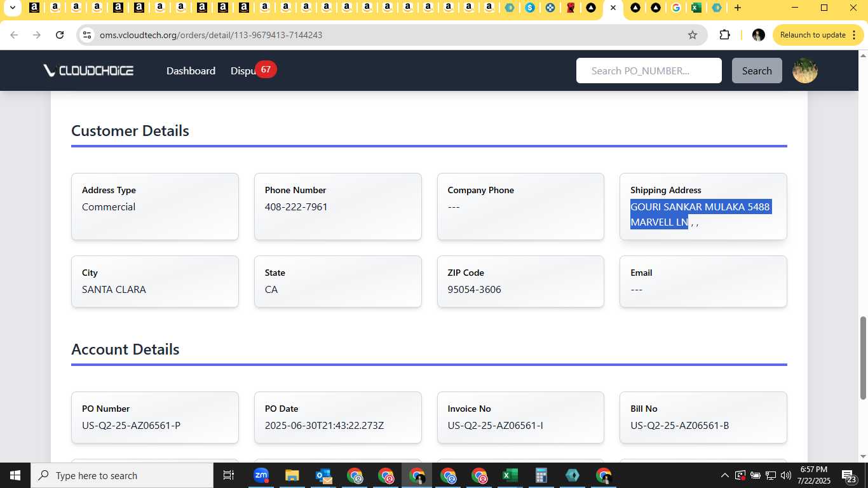Image resolution: width=868 pixels, height=488 pixels.
Task: Bookmark this page with the star icon
Action: pyautogui.click(x=693, y=35)
